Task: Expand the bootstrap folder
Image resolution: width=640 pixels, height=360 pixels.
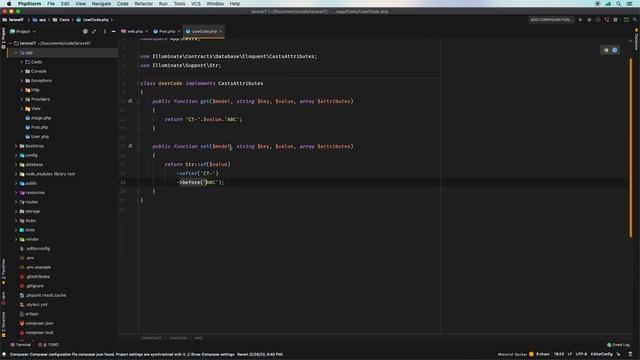Action: point(16,146)
